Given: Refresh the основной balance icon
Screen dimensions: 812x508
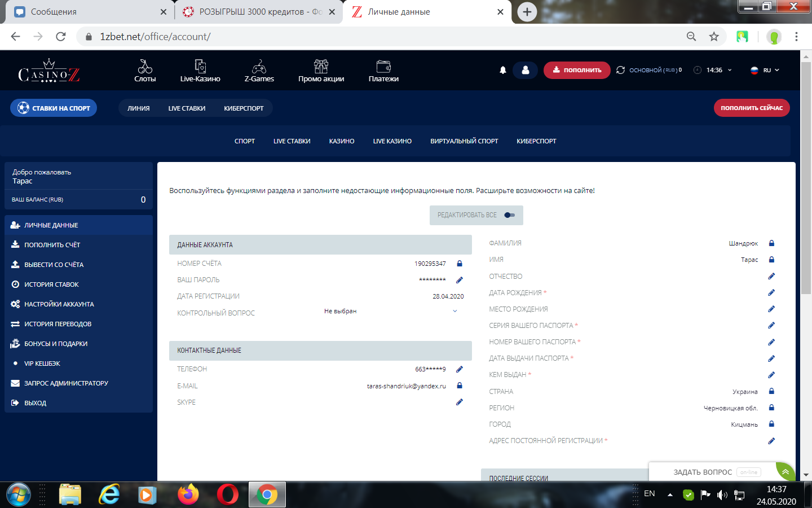Looking at the screenshot, I should (621, 70).
